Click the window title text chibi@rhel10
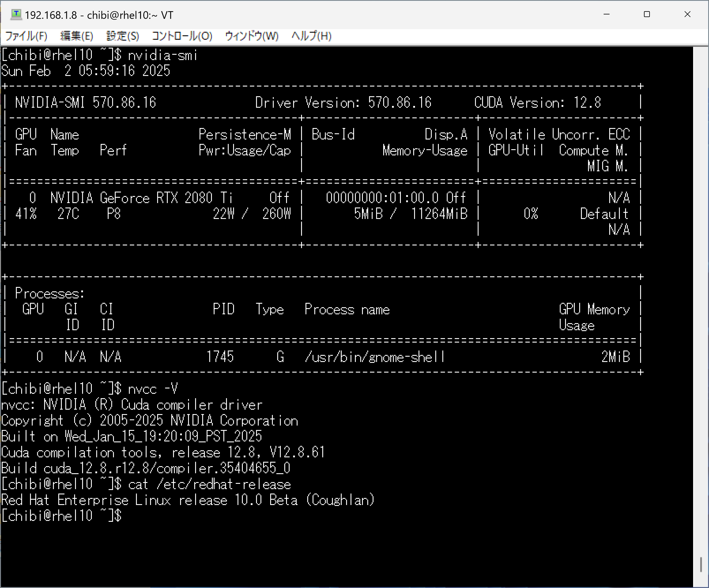 click(118, 15)
